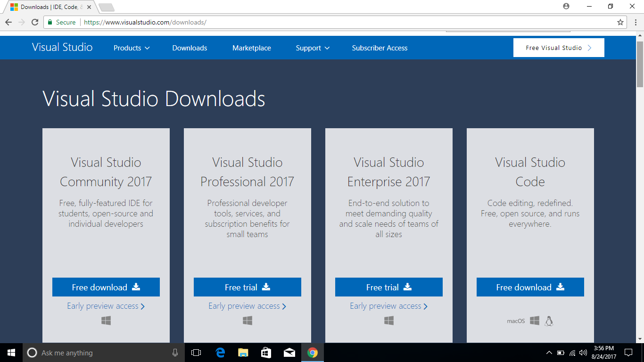Viewport: 644px width, 362px height.
Task: Click the Windows icon below Visual Studio Enterprise 2017
Action: [x=388, y=321]
